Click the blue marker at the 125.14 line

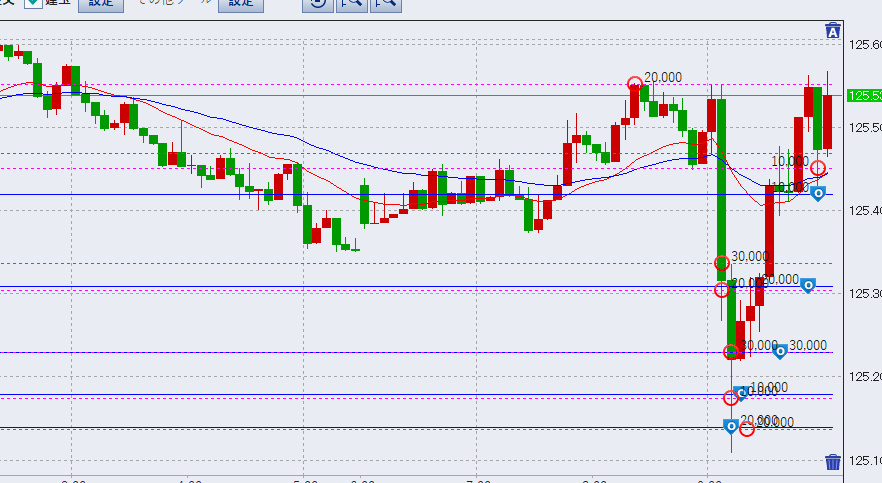tap(731, 427)
